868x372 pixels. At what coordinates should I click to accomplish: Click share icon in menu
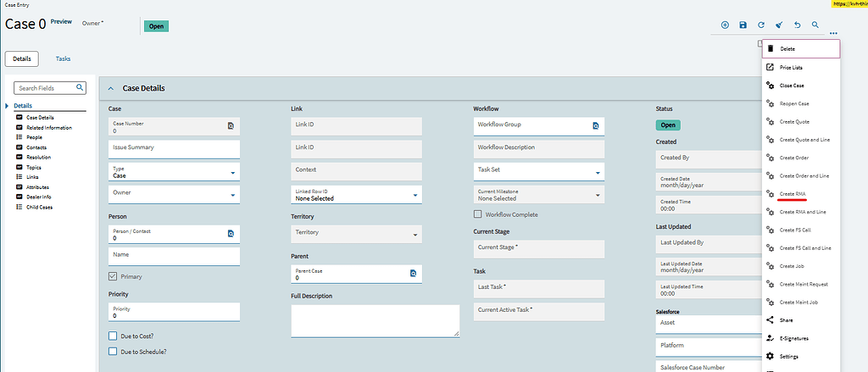[x=770, y=320]
